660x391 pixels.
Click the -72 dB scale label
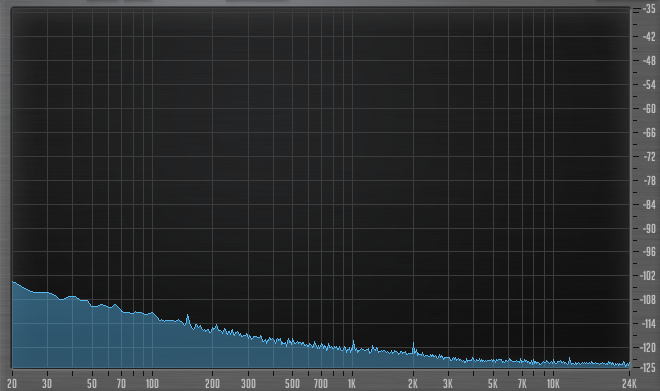point(649,157)
